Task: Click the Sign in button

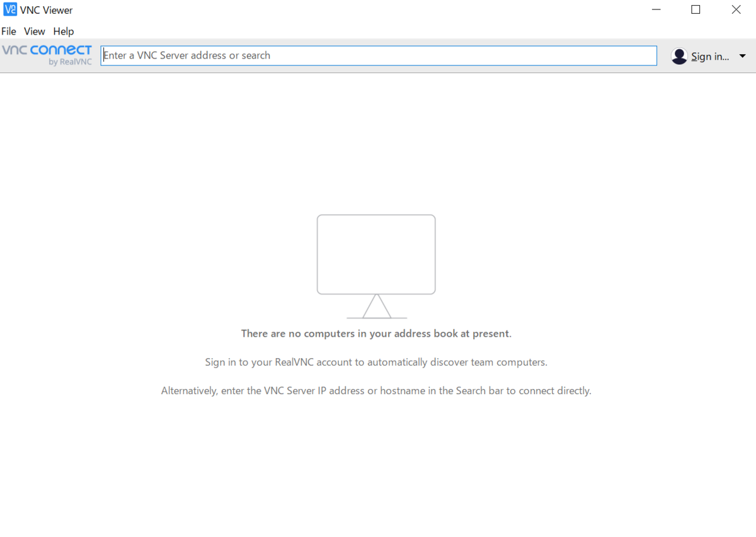Action: (710, 57)
